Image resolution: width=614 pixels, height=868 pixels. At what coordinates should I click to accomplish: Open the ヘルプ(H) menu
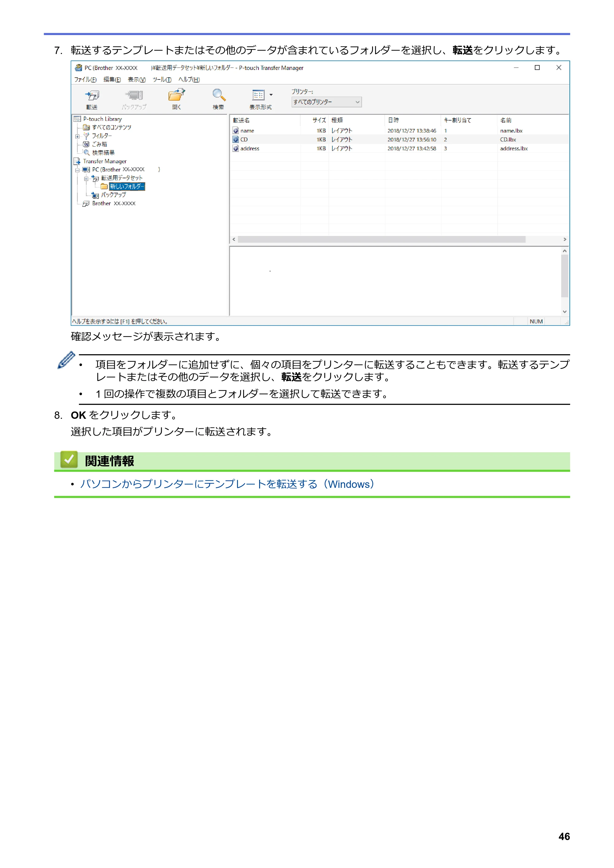tap(189, 79)
